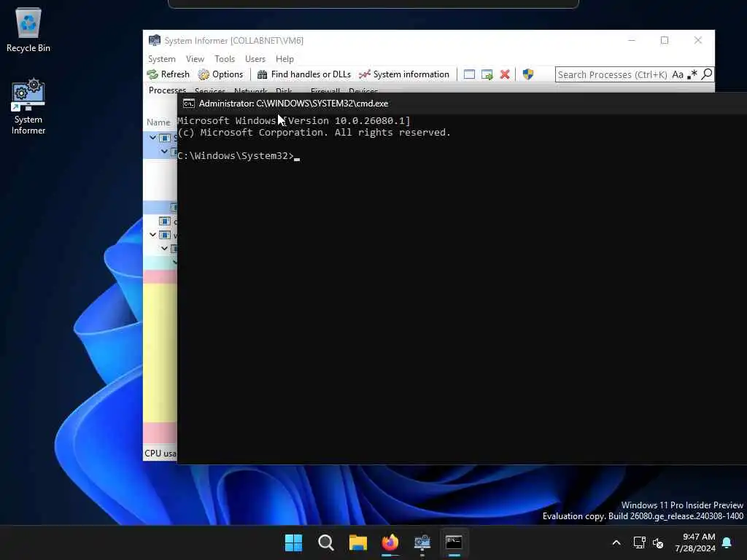The height and width of the screenshot is (560, 747).
Task: Open the Windows Start menu
Action: 293,542
